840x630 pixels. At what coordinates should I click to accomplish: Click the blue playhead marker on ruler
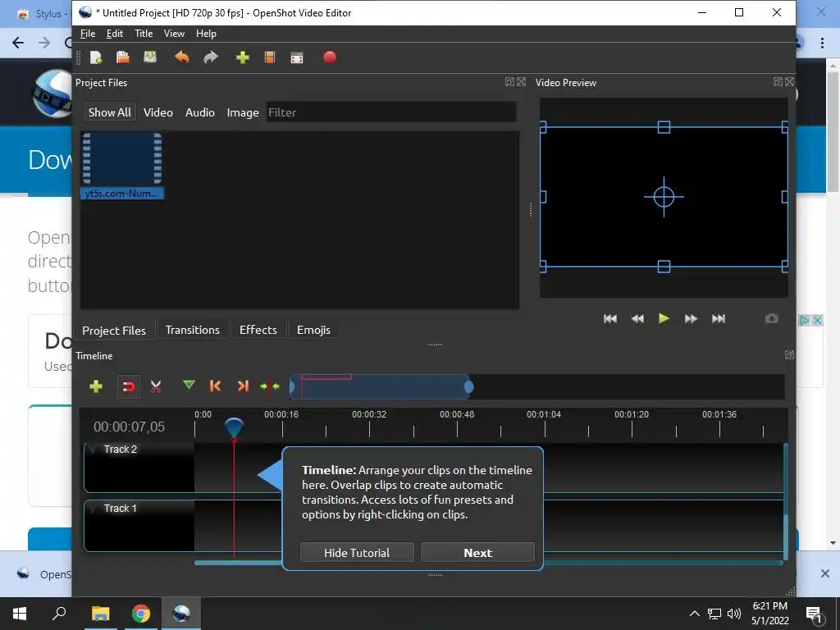click(x=234, y=428)
